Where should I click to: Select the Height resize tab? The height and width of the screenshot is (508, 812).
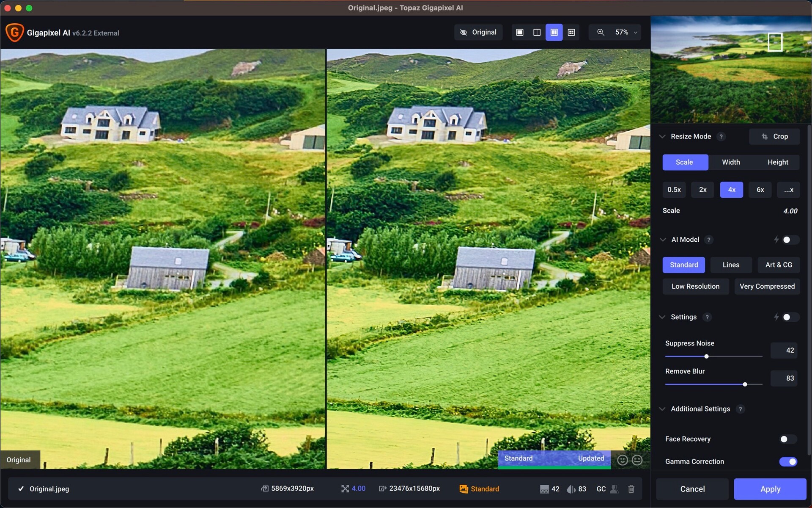tap(778, 162)
